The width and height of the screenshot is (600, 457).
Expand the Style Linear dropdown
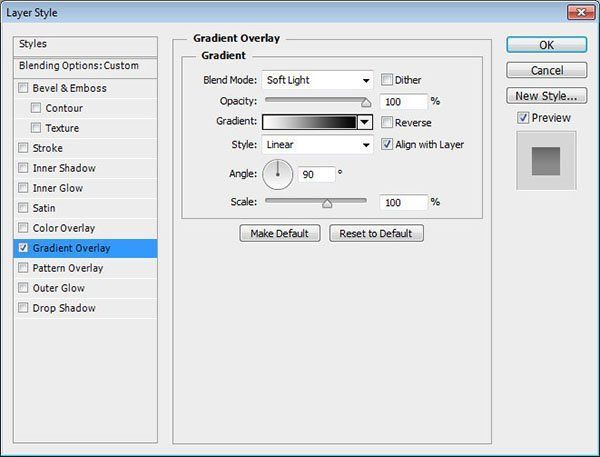(317, 144)
